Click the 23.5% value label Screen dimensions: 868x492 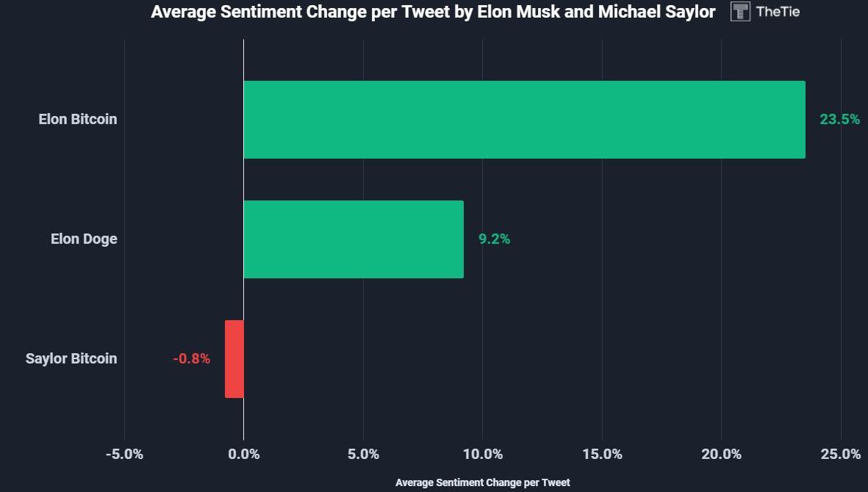[x=839, y=120]
